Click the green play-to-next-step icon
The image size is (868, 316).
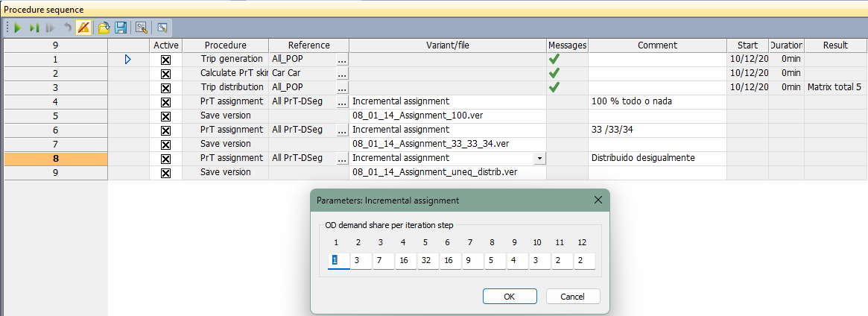pyautogui.click(x=34, y=28)
